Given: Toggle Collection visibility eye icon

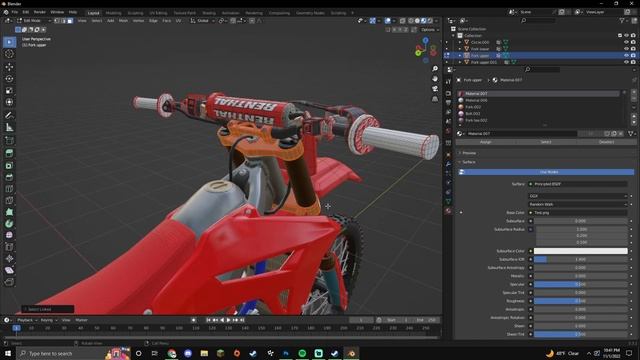Looking at the screenshot, I should (626, 36).
